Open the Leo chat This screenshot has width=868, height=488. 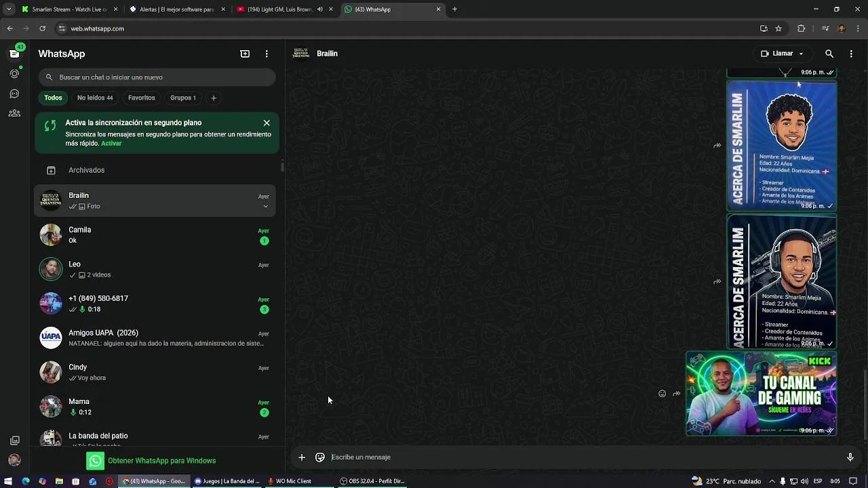click(x=155, y=270)
